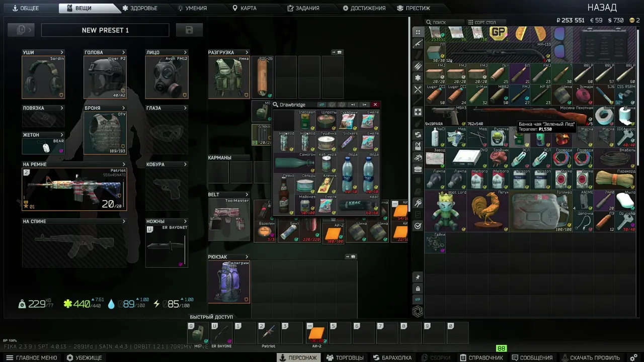Open СООБЩЕНИЯ from the bottom bar
Screen dimensions: 644x362
[x=531, y=357]
